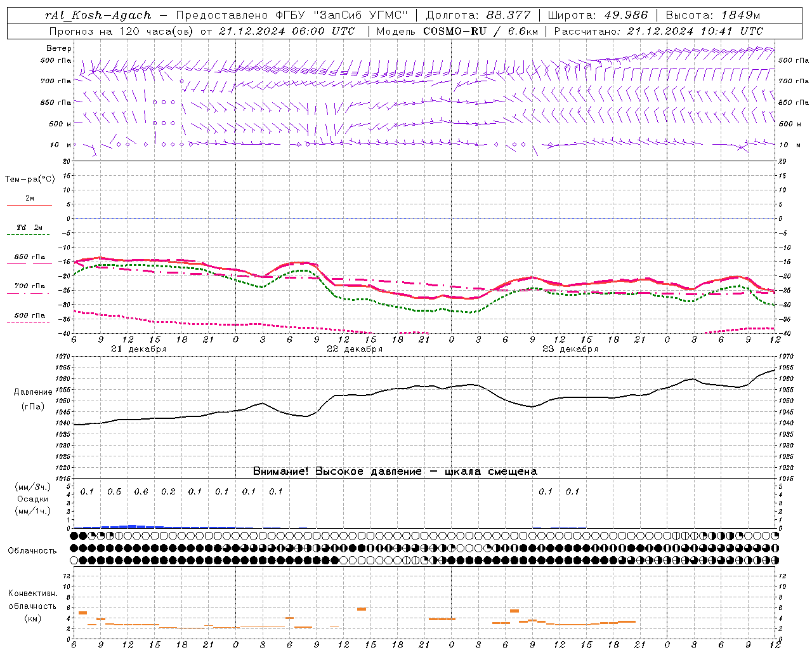Click the Осадки precipitation label
Image resolution: width=812 pixels, height=650 pixels.
(33, 500)
